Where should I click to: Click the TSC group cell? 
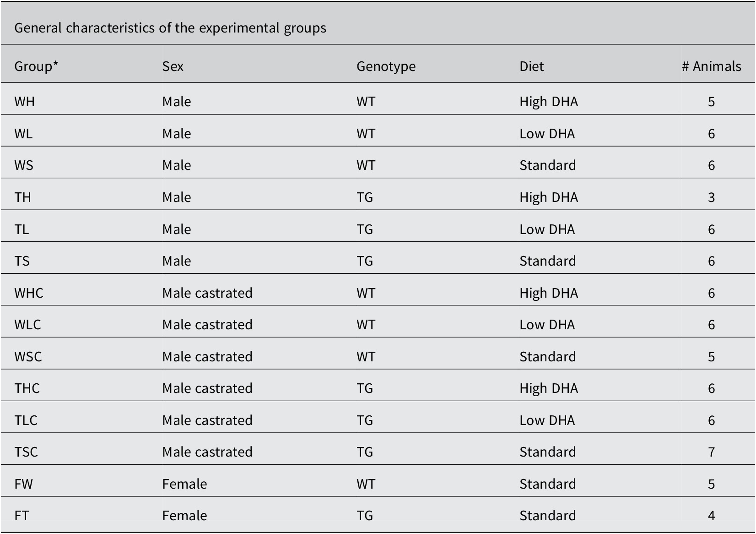(26, 452)
